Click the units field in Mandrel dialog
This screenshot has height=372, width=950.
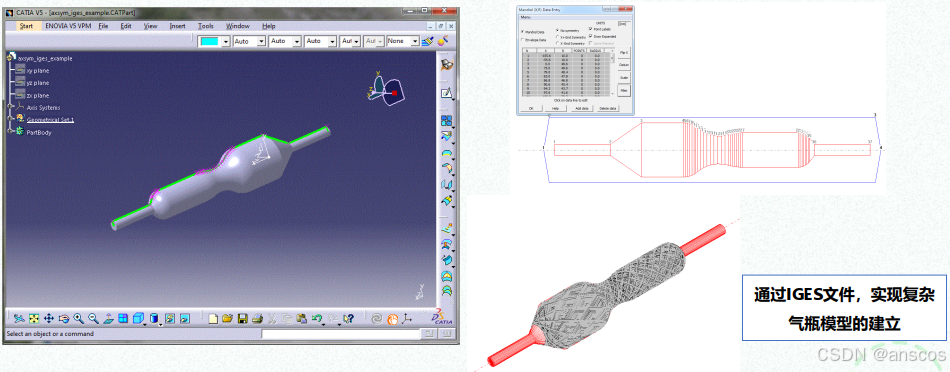tap(625, 24)
